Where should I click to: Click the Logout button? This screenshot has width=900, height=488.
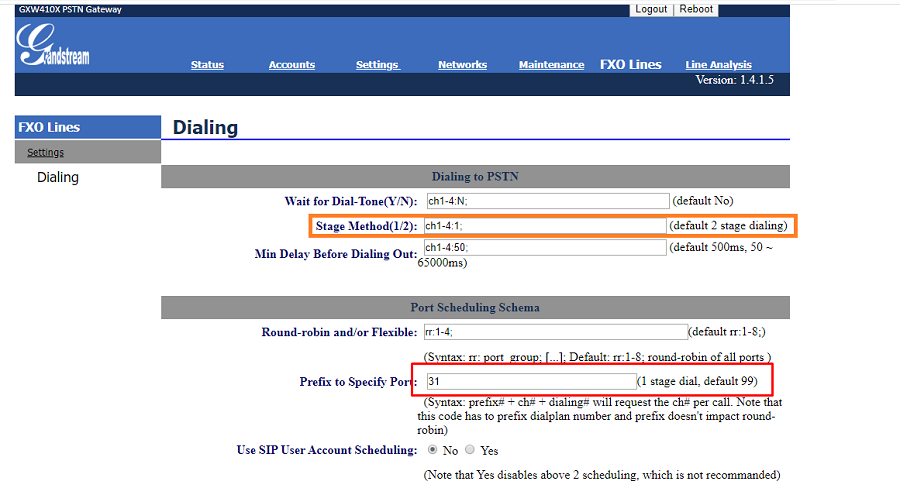point(650,9)
